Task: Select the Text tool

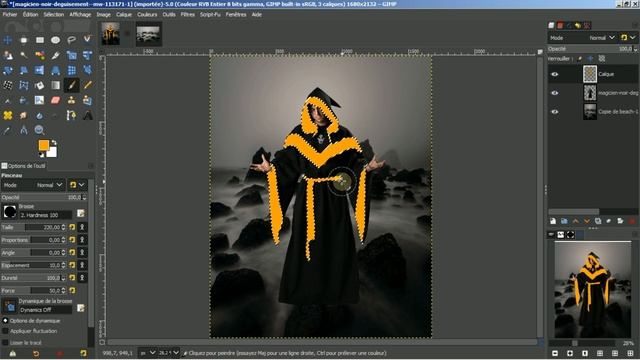Action: pyautogui.click(x=87, y=116)
